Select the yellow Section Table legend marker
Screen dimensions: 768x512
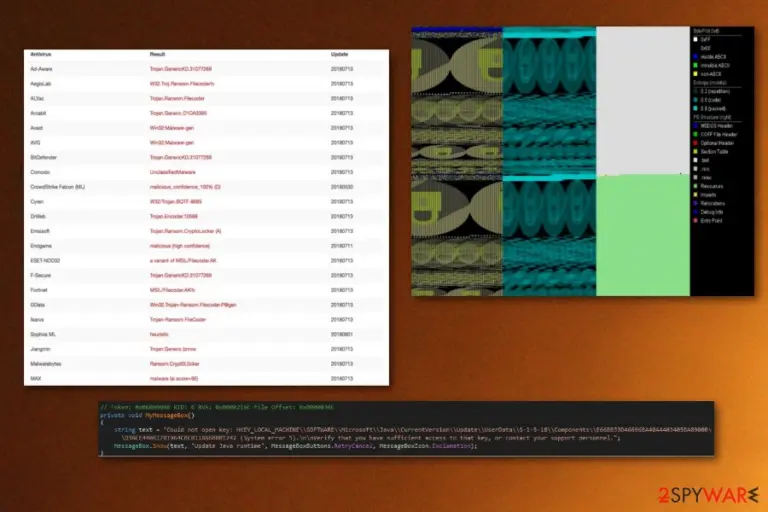point(696,152)
